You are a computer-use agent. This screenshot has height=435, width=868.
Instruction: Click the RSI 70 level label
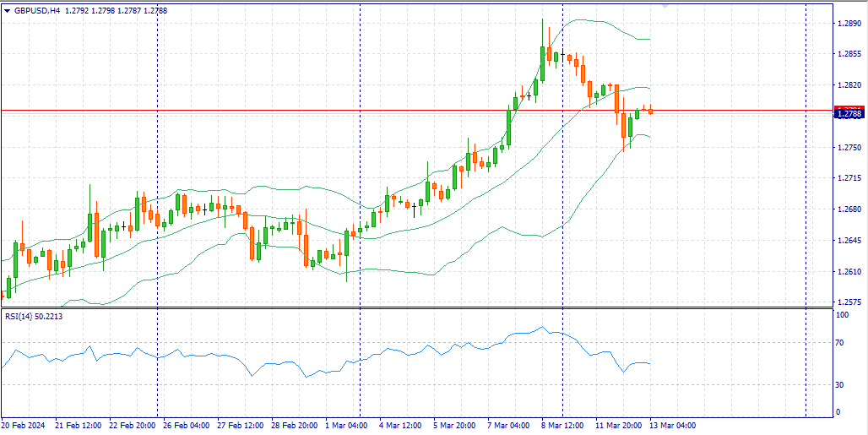point(840,343)
